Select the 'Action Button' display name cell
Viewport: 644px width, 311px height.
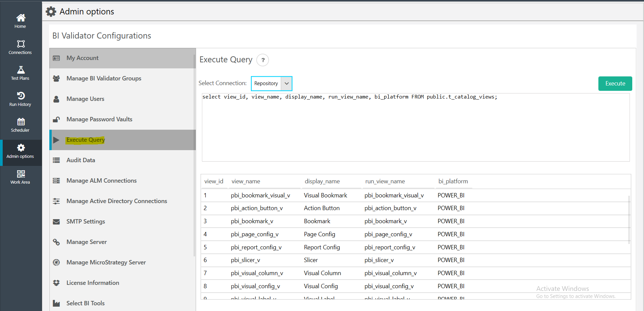coord(322,208)
